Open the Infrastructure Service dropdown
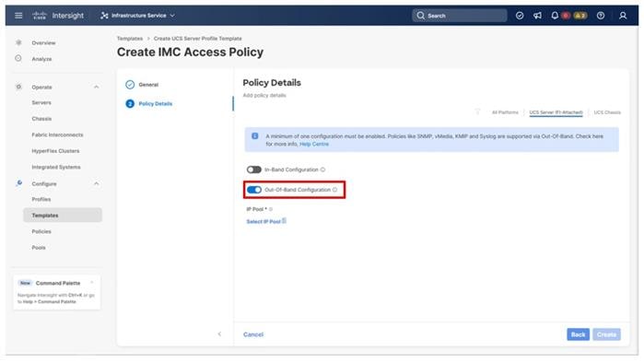 pyautogui.click(x=138, y=16)
